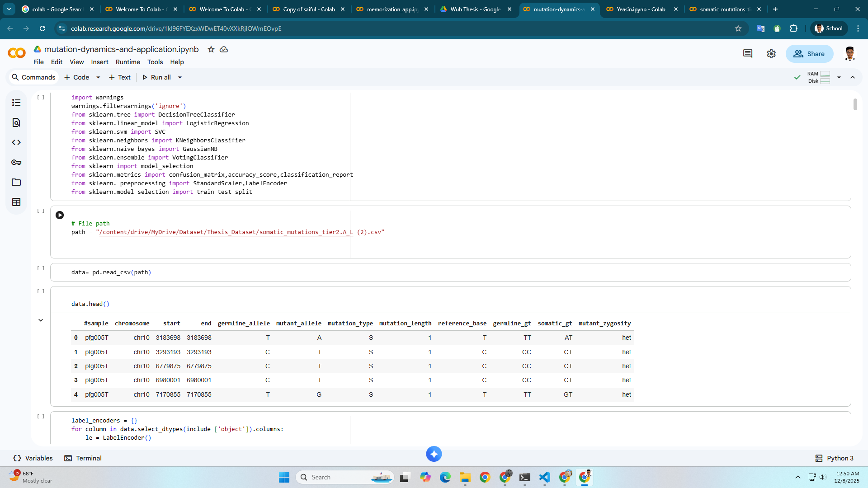This screenshot has height=488, width=868.
Task: Open the Run all dropdown arrow
Action: click(x=180, y=77)
